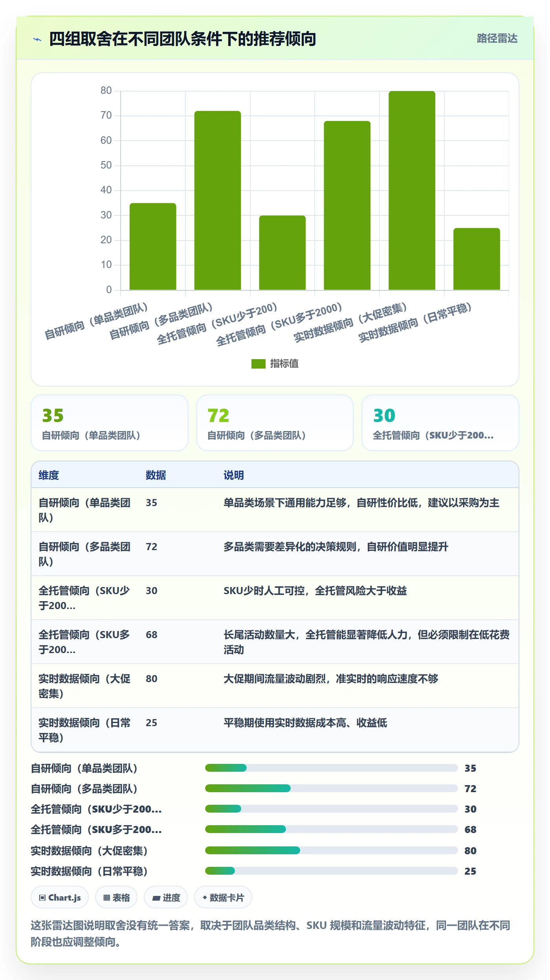Click description SKU少时人工可控，全托管风险大于收益
The image size is (550, 980).
click(x=315, y=591)
